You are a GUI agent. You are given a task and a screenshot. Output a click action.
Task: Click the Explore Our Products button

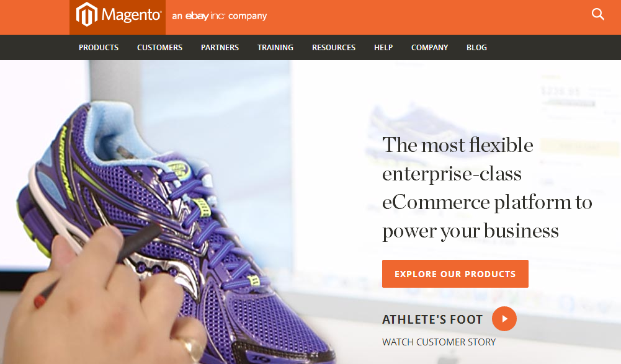(x=455, y=273)
